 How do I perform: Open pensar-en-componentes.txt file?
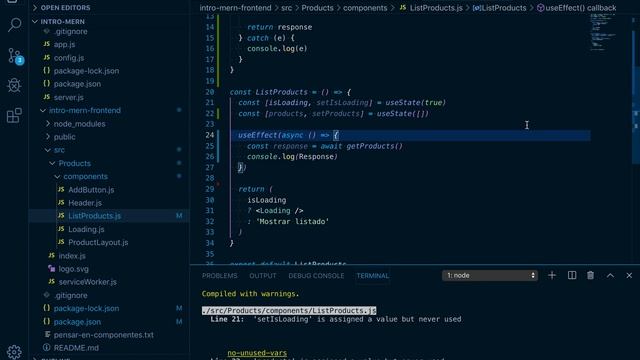104,335
